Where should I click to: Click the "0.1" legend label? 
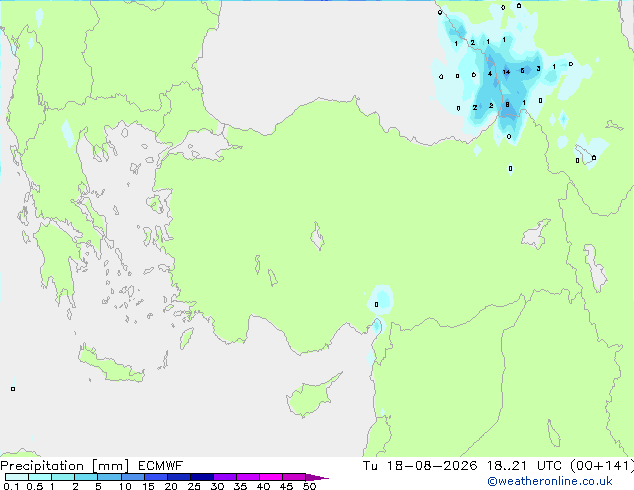click(11, 486)
